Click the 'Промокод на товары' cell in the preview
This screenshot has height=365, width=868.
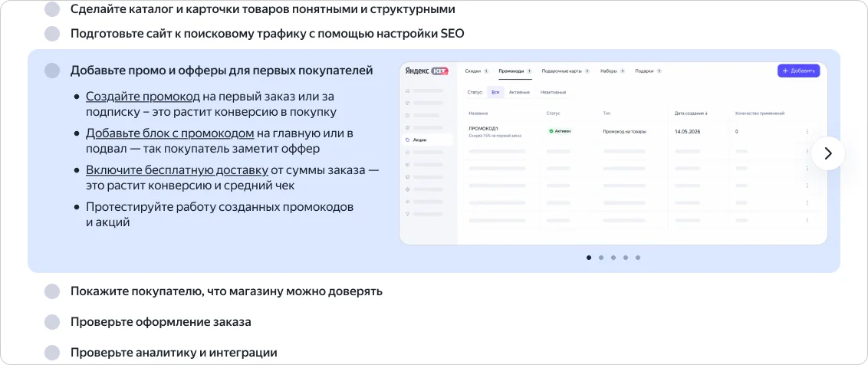624,132
